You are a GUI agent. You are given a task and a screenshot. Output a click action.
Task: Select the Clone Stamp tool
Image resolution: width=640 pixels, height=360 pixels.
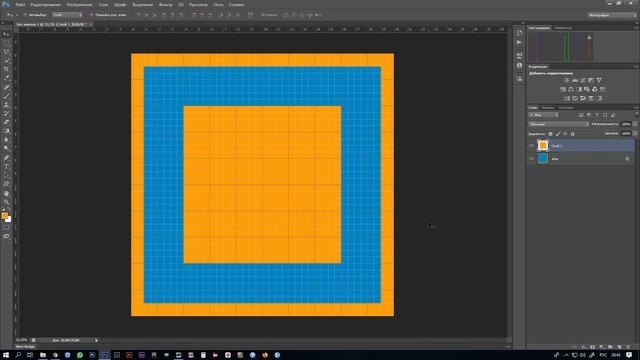[x=6, y=105]
